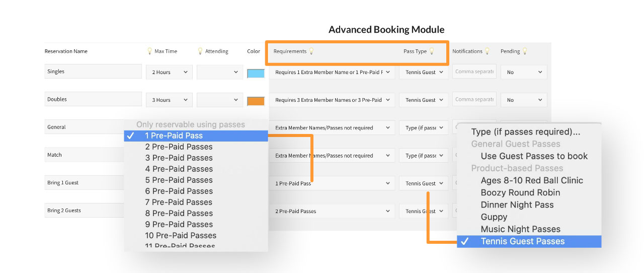Click the Requirements lightbulb help icon
644x273 pixels.
[311, 51]
